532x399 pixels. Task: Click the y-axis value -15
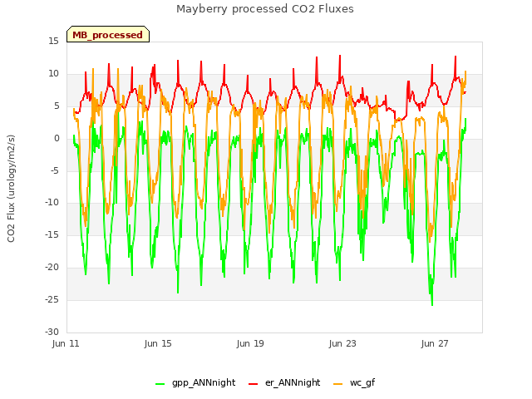pyautogui.click(x=52, y=234)
